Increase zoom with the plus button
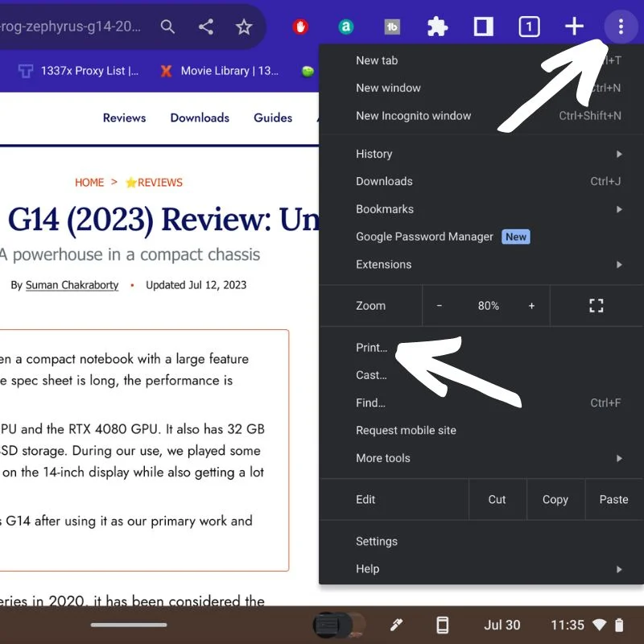The height and width of the screenshot is (644, 644). (531, 306)
